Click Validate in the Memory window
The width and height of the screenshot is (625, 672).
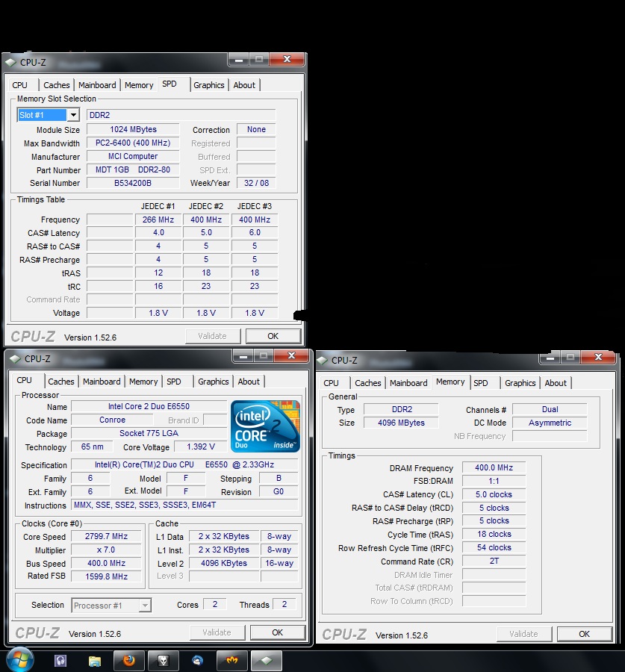[523, 634]
